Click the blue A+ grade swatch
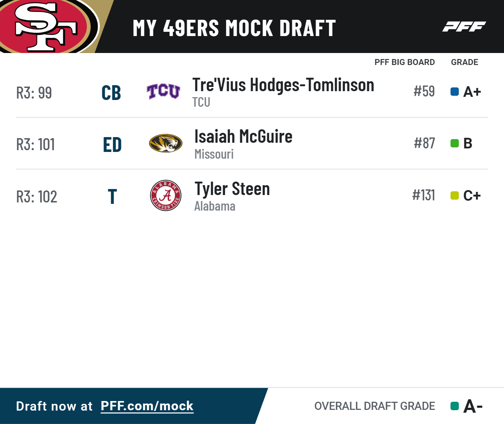Viewport: 504px width, 424px height. tap(454, 92)
